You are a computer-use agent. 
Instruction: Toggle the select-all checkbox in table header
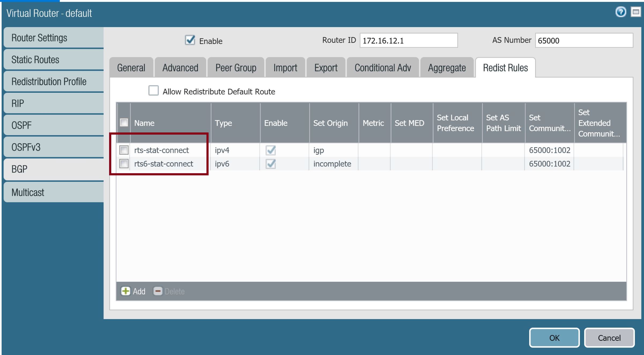coord(124,123)
